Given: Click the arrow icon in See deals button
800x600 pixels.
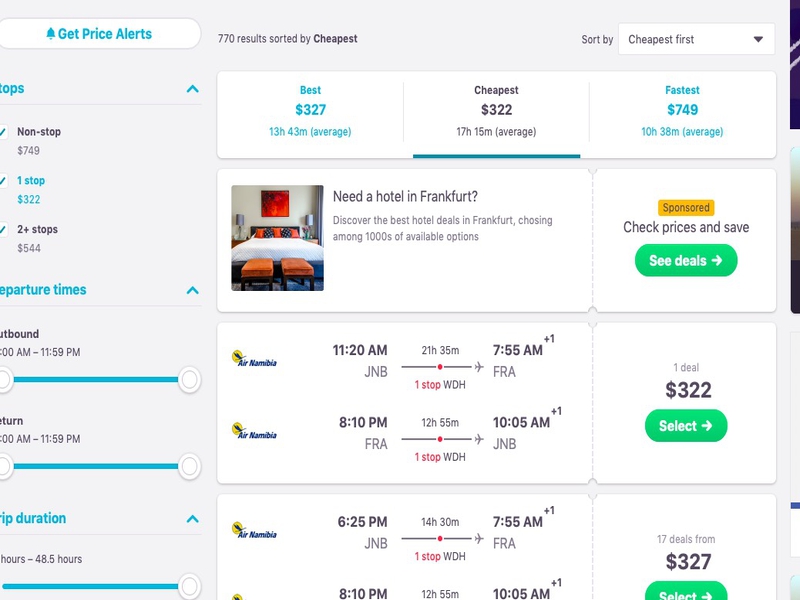Looking at the screenshot, I should pos(717,260).
